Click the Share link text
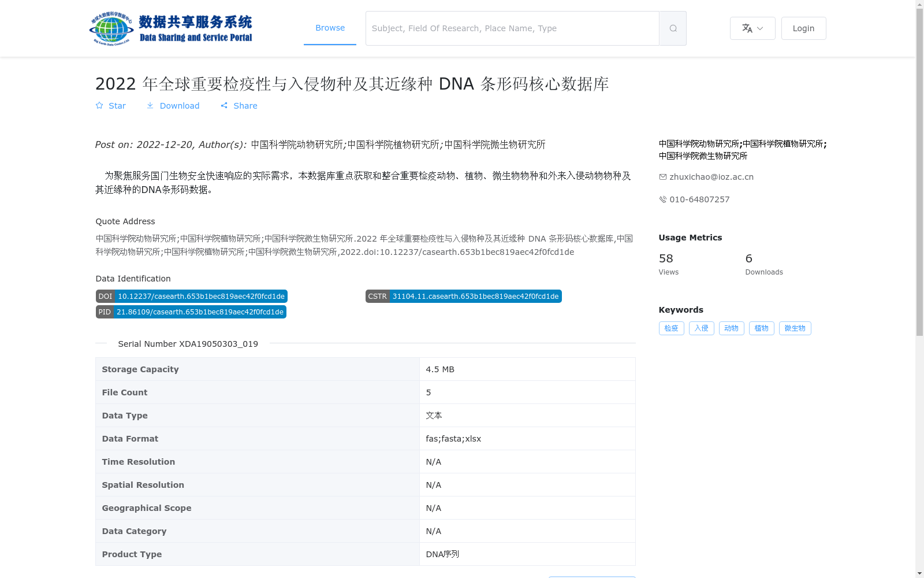The width and height of the screenshot is (924, 578). point(245,106)
